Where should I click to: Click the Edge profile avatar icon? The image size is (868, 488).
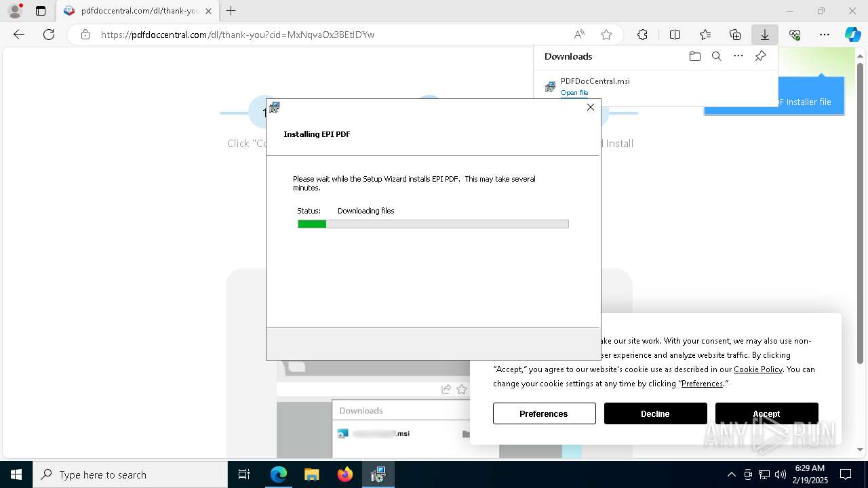[x=15, y=11]
